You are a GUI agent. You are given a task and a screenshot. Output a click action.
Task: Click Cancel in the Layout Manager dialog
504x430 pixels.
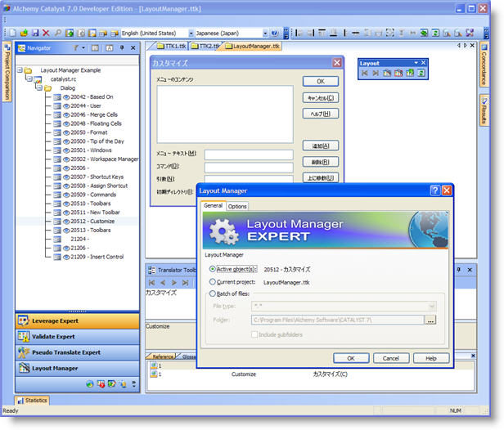tap(391, 358)
